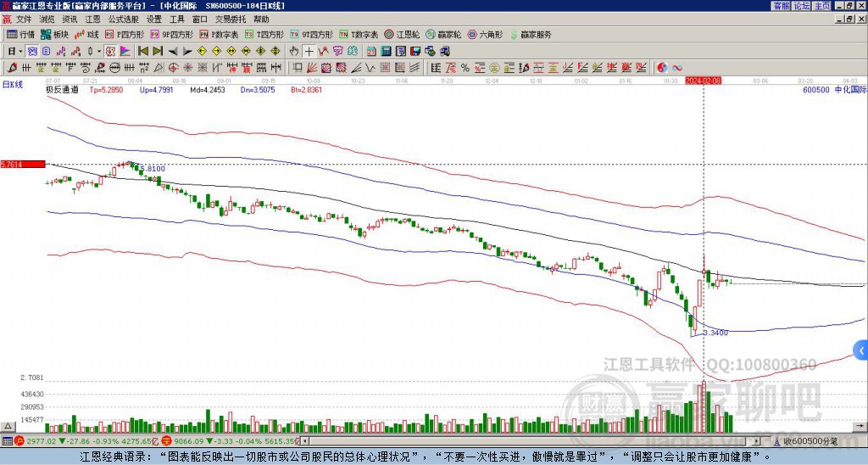Click the 5.7614 price tag
The width and height of the screenshot is (868, 465).
[23, 164]
